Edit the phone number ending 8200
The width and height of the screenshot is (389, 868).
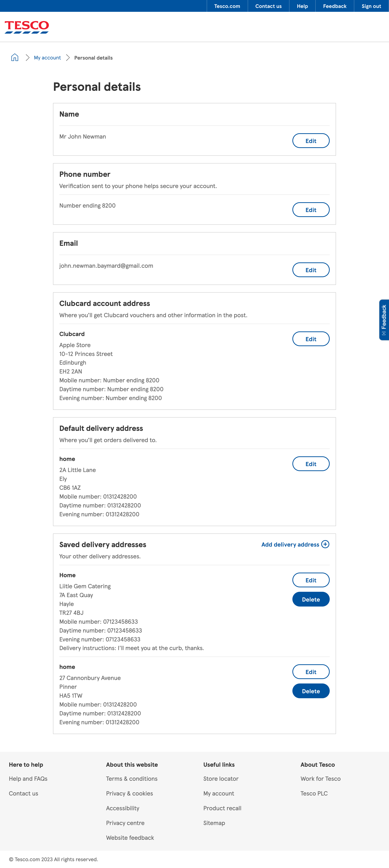pos(311,209)
